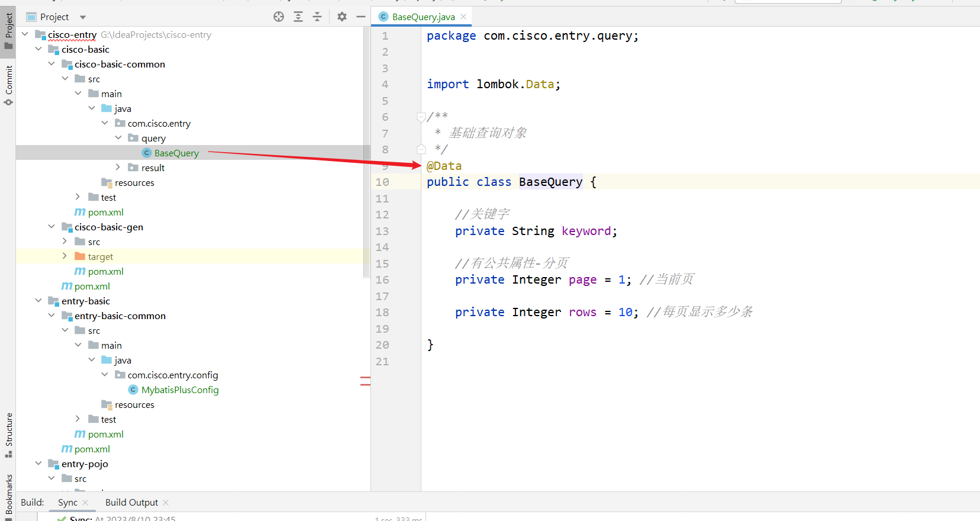This screenshot has height=521, width=980.
Task: Open the Structure tool window sidebar tab
Action: tap(8, 435)
